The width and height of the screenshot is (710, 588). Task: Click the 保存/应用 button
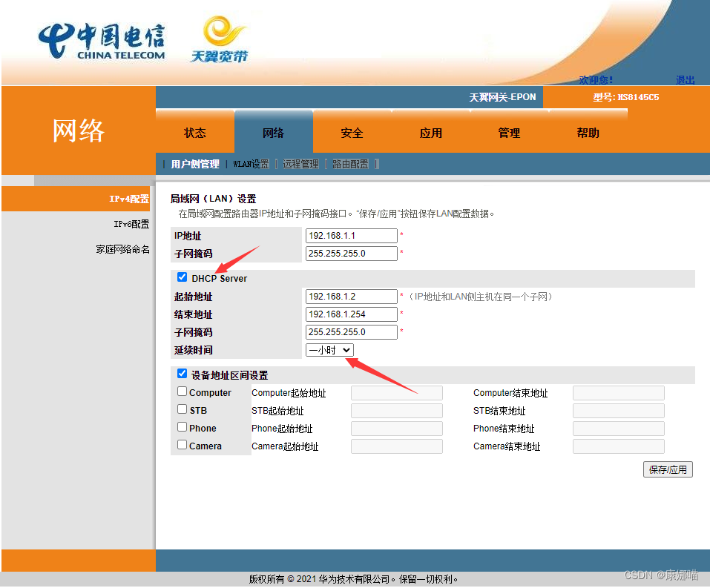click(668, 469)
